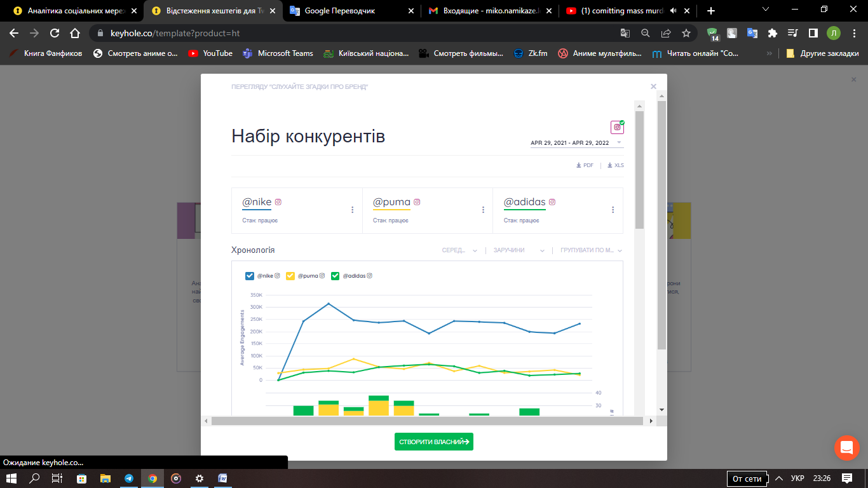
Task: Navigate back in browser history
Action: coord(14,33)
